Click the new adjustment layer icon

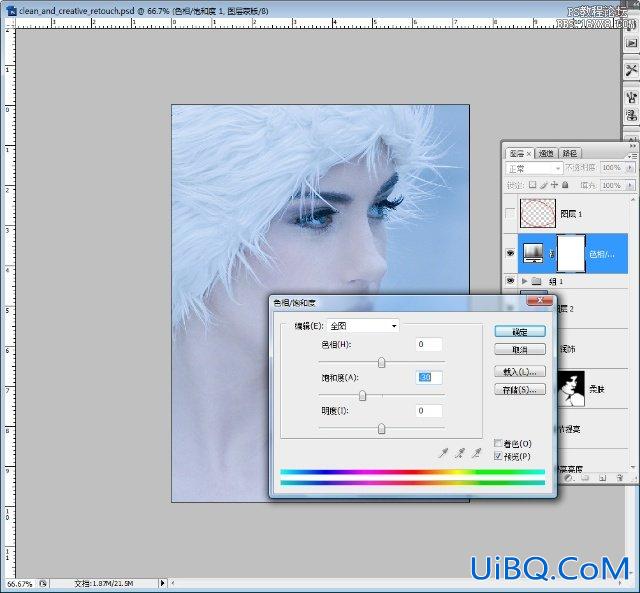pos(569,478)
